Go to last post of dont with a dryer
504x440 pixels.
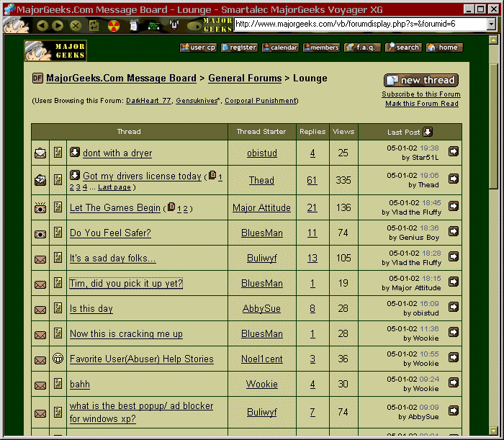point(454,151)
